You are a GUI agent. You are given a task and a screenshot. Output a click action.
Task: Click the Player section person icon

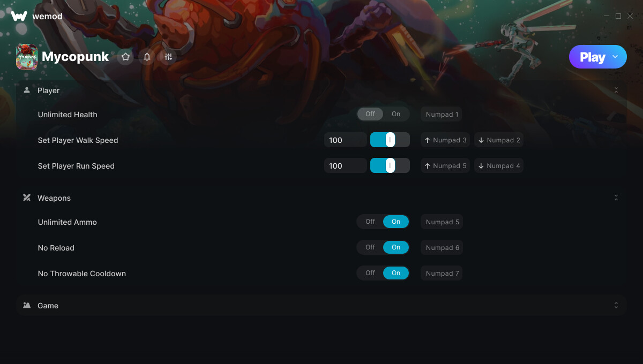click(27, 90)
